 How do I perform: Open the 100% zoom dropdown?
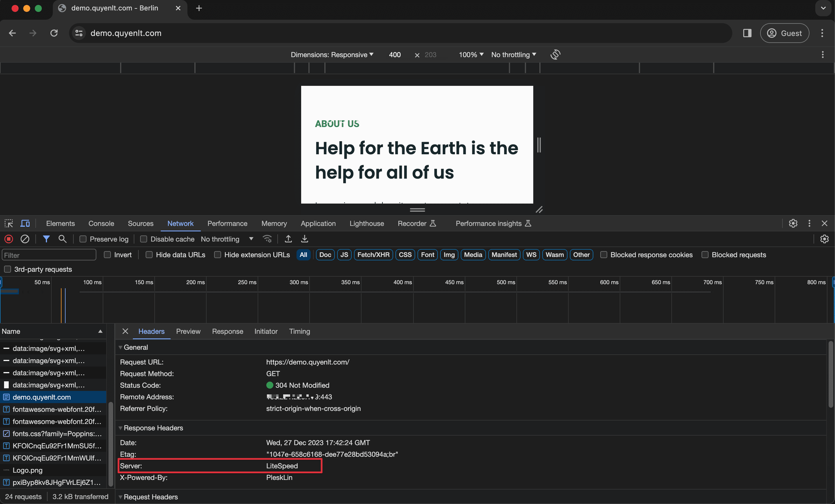click(471, 55)
